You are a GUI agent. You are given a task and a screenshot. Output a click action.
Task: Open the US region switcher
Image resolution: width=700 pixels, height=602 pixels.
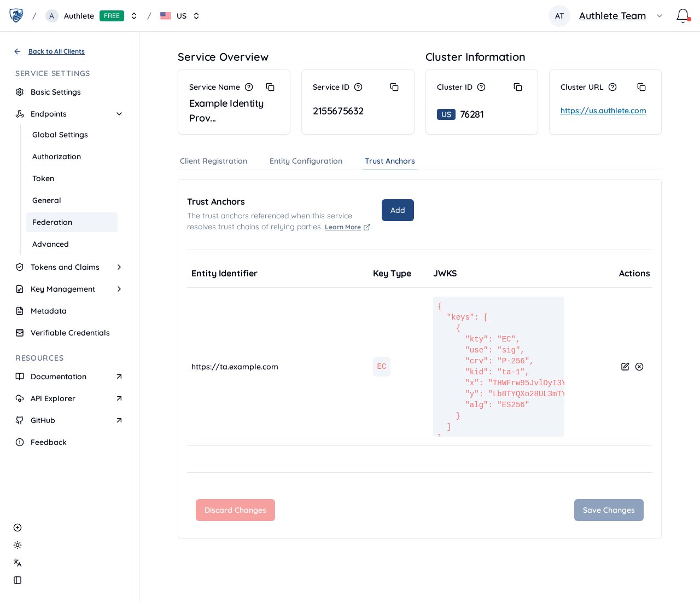(x=196, y=16)
